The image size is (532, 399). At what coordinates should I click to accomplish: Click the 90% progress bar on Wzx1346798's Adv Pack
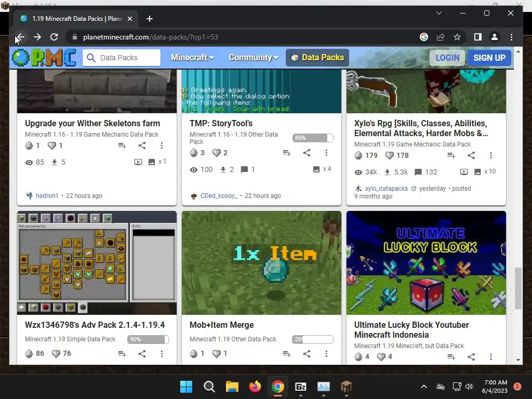148,339
